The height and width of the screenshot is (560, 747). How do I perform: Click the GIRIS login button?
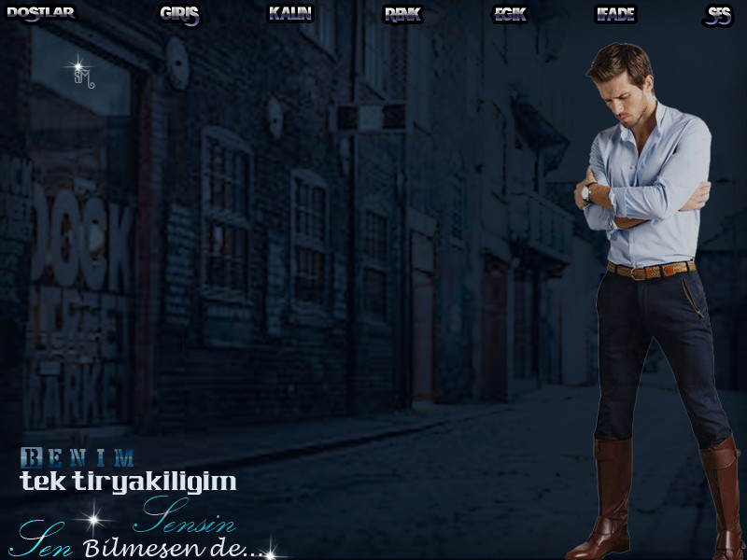[179, 14]
